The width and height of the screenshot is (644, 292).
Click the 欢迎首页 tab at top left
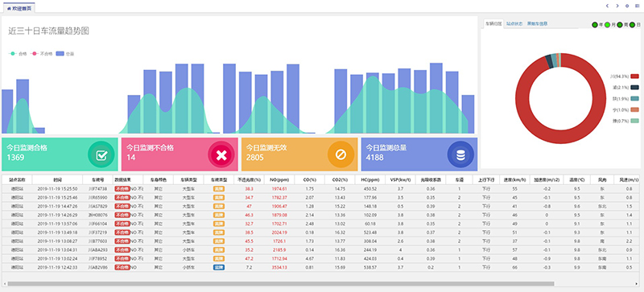[x=19, y=8]
